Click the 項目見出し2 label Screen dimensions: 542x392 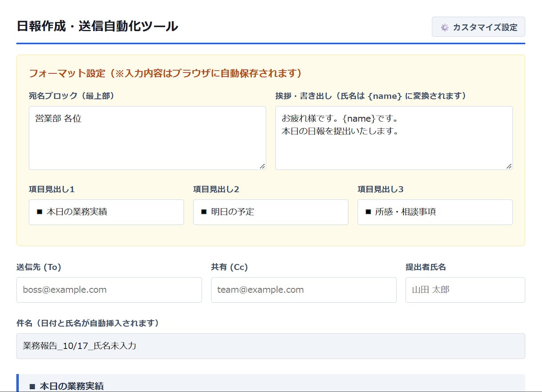(x=216, y=190)
